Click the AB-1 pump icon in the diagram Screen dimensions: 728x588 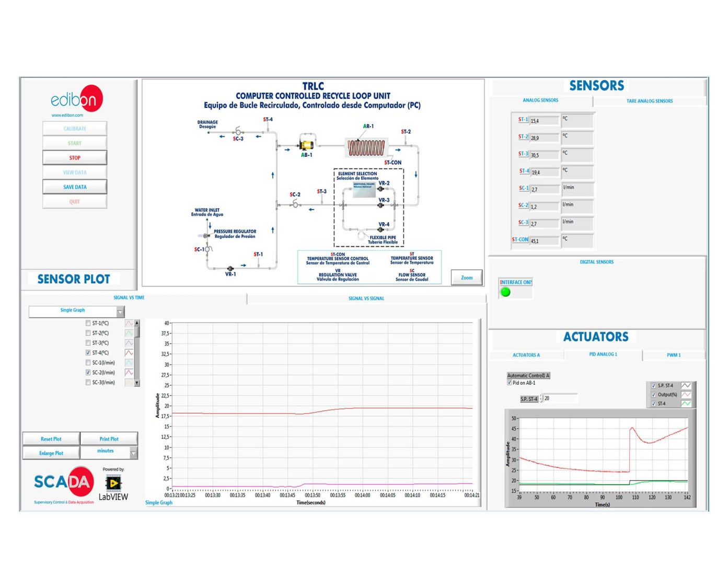306,144
